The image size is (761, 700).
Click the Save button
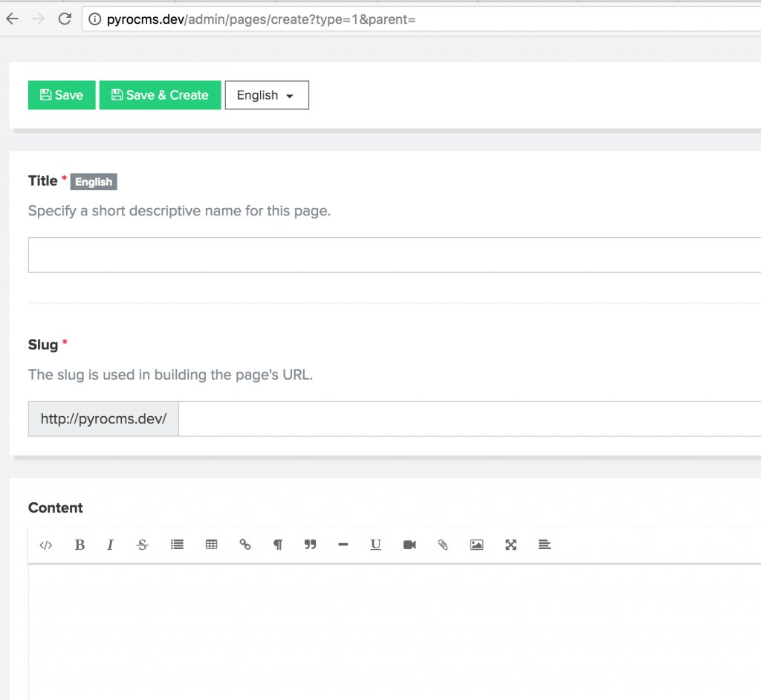(61, 94)
